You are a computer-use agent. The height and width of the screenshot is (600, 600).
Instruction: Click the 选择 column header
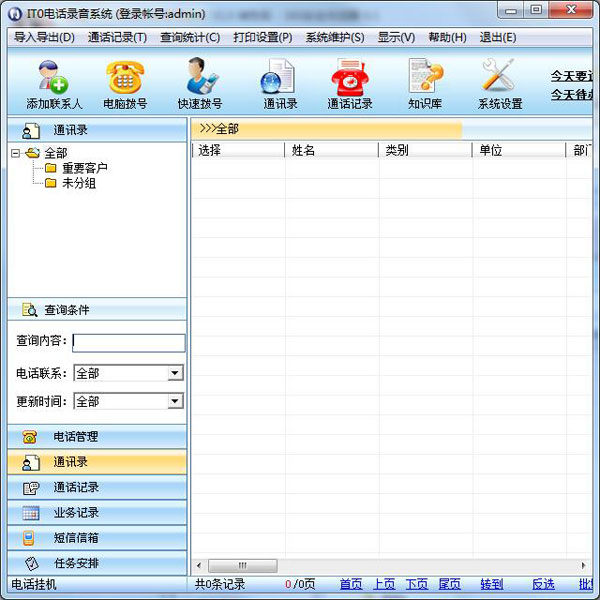point(238,150)
